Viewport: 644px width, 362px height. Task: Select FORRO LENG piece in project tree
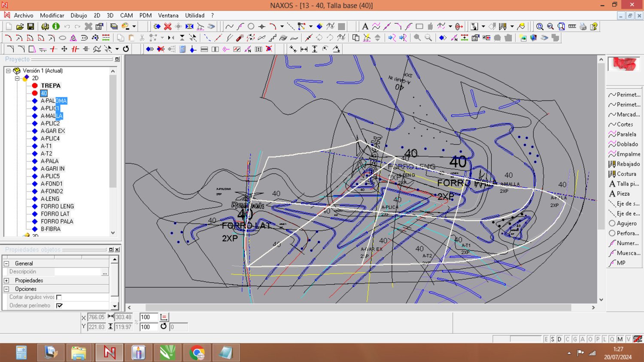pyautogui.click(x=57, y=207)
